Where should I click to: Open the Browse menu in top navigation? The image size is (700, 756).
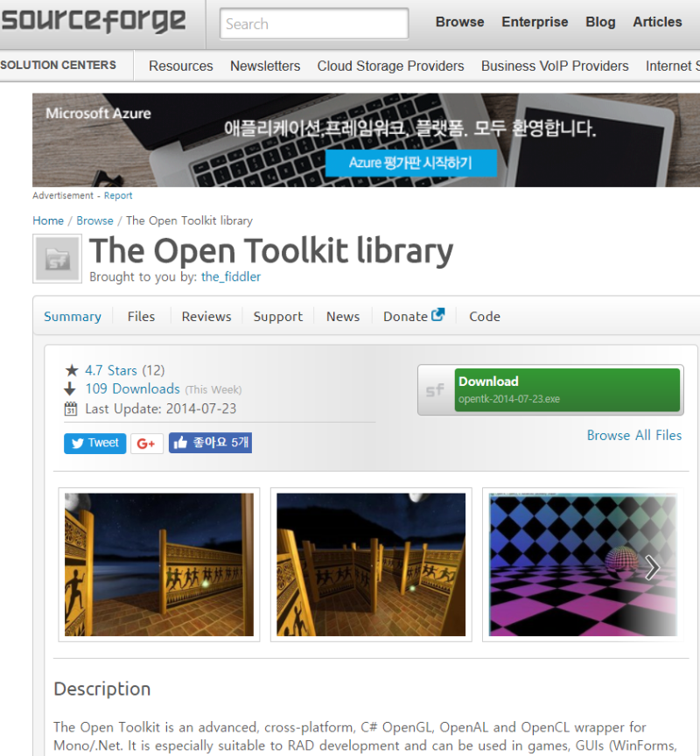(459, 22)
